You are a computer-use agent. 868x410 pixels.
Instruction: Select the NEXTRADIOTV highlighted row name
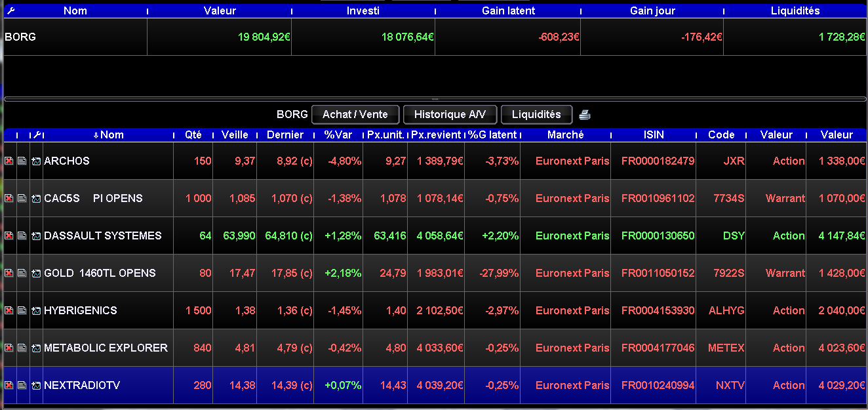[x=82, y=385]
